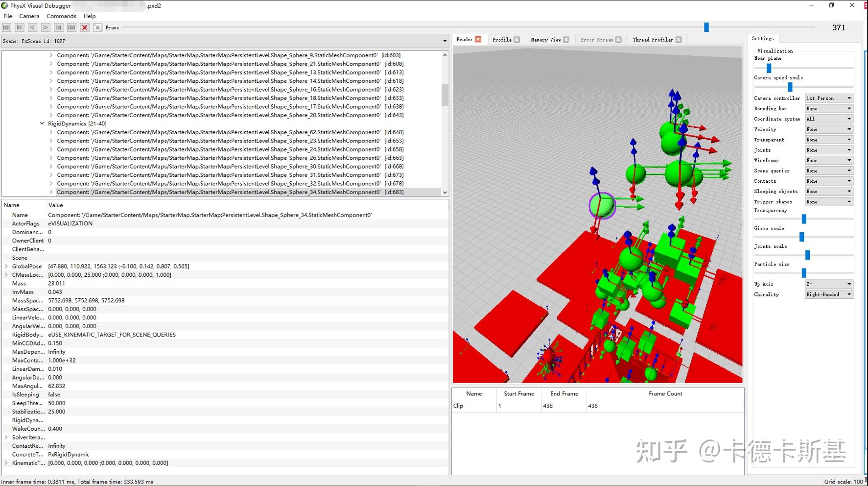
Task: Open the Sleeping objects dropdown
Action: (829, 192)
